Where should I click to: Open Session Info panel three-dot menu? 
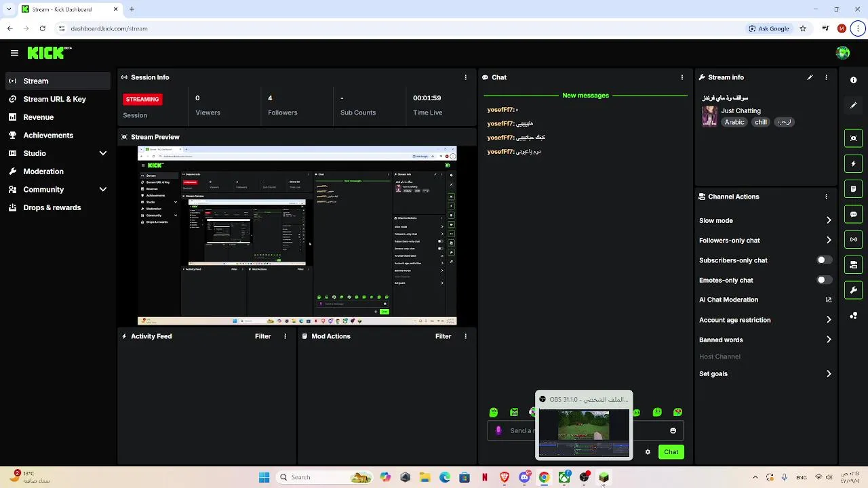465,77
